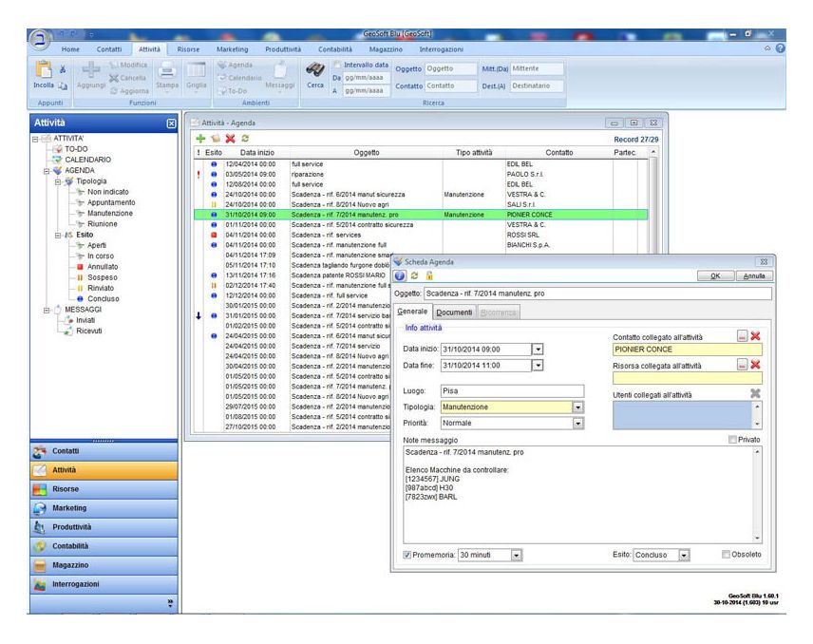Click the Incolla paste clipboard icon

pyautogui.click(x=44, y=69)
